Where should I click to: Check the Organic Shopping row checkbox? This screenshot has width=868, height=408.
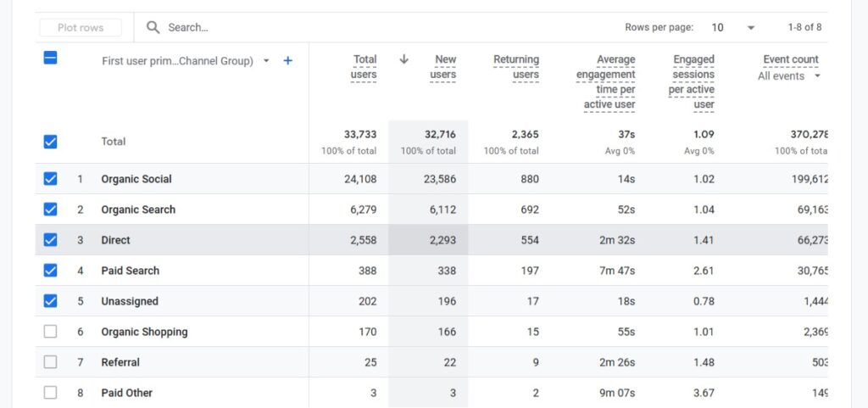(50, 332)
